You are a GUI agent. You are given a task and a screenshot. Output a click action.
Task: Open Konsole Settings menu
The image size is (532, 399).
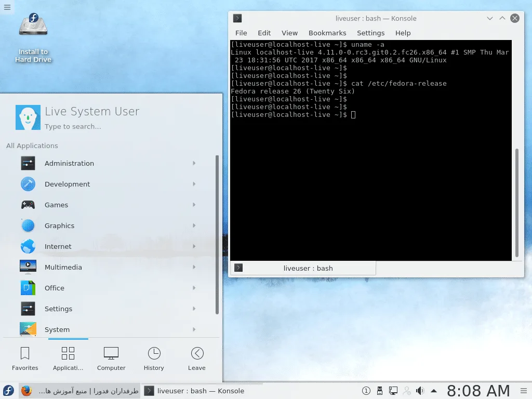(370, 33)
